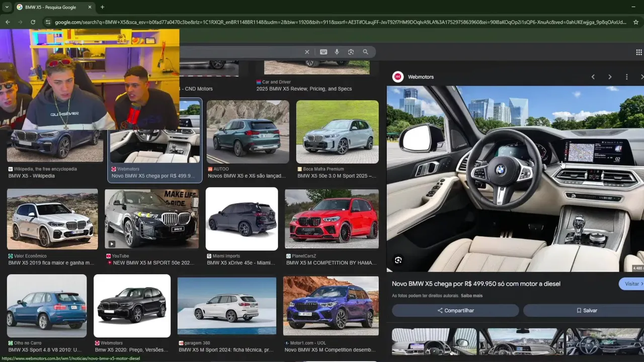The image size is (644, 362).
Task: Clear the search box with X icon
Action: 307,52
